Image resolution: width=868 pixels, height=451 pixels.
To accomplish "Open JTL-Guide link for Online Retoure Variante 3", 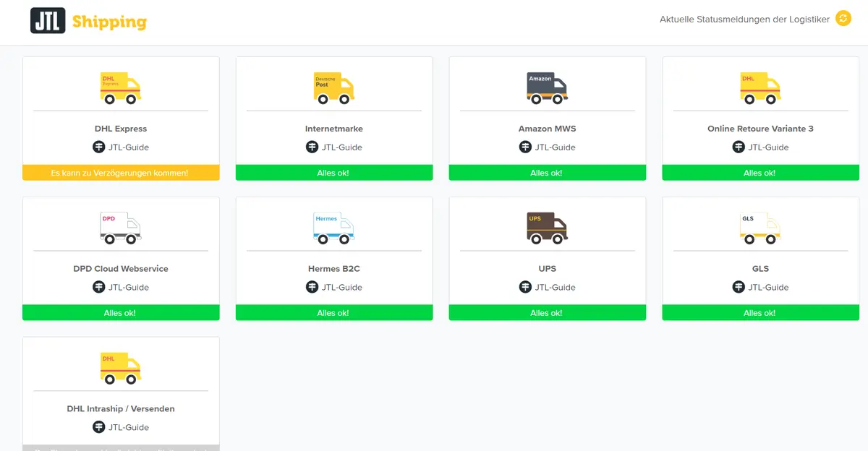I will pyautogui.click(x=769, y=147).
